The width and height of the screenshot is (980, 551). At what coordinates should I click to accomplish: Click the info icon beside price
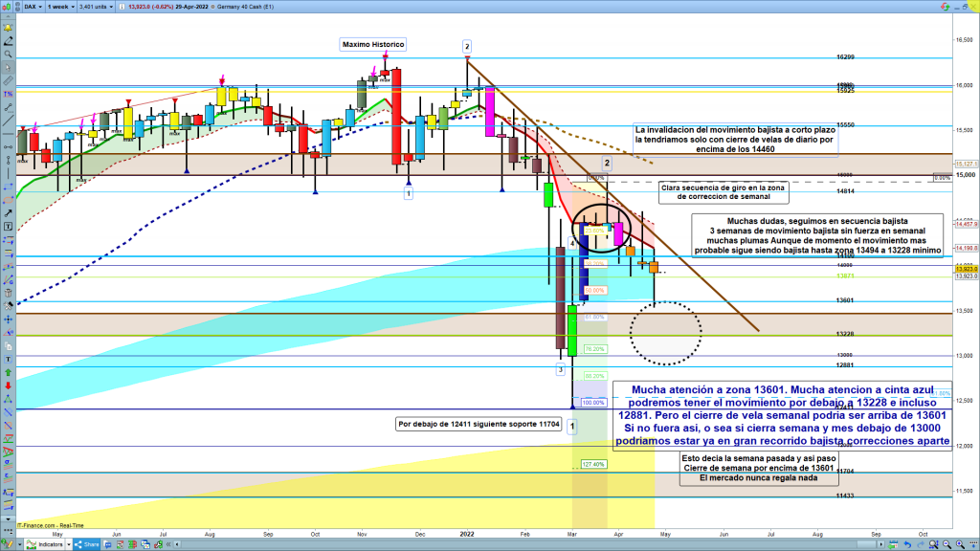coord(122,7)
